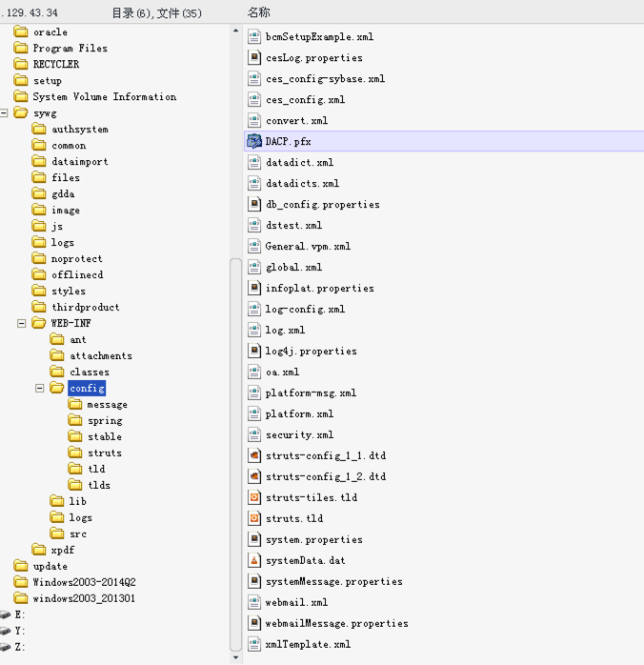This screenshot has height=665, width=644.
Task: Select the DACP.pfx certificate file icon
Action: [254, 141]
